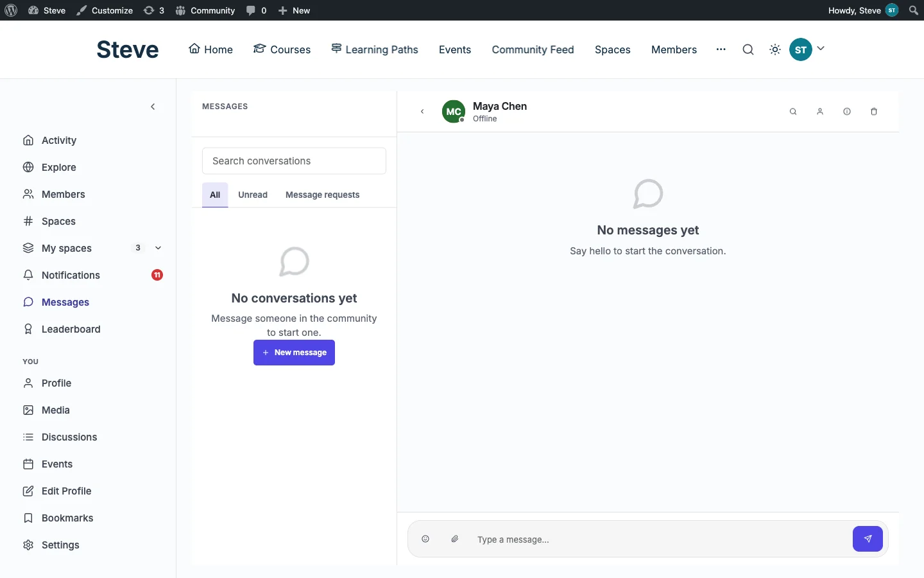Open the 11 unread notifications badge
The height and width of the screenshot is (578, 924).
[x=157, y=275]
